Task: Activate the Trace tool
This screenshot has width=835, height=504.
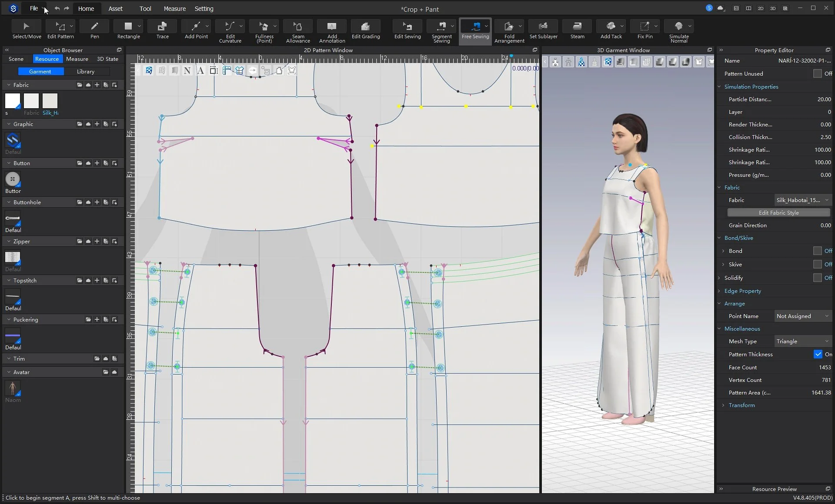Action: pos(162,30)
